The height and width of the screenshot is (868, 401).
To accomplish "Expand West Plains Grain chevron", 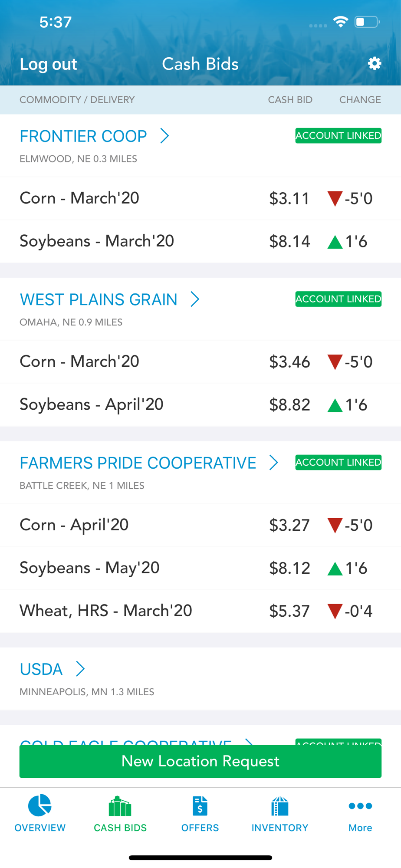I will click(195, 299).
